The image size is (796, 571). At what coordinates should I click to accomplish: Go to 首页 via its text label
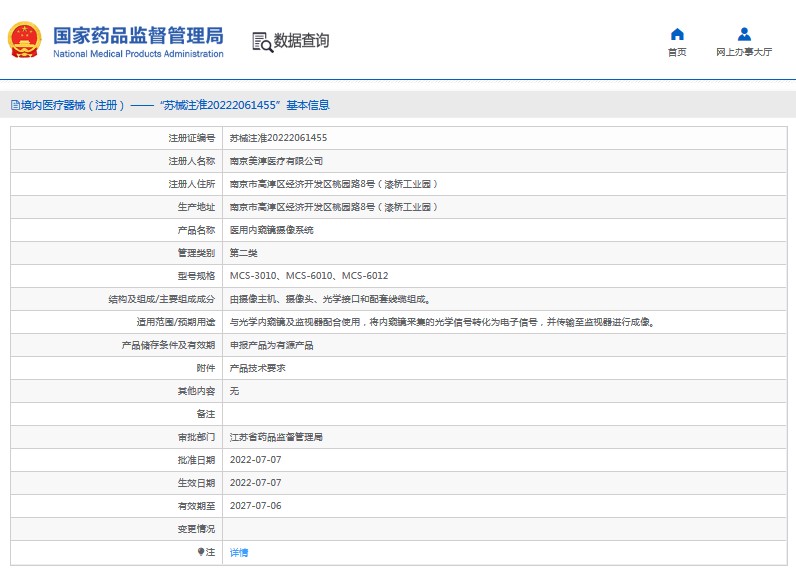pos(677,53)
